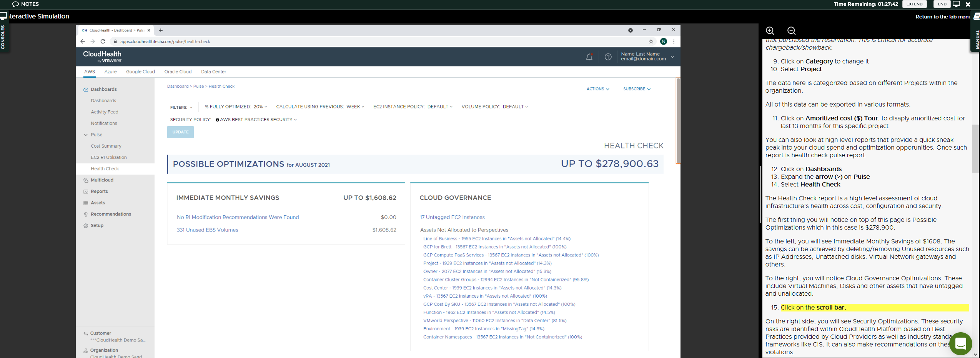Open the Notes speech bubble icon

point(15,4)
